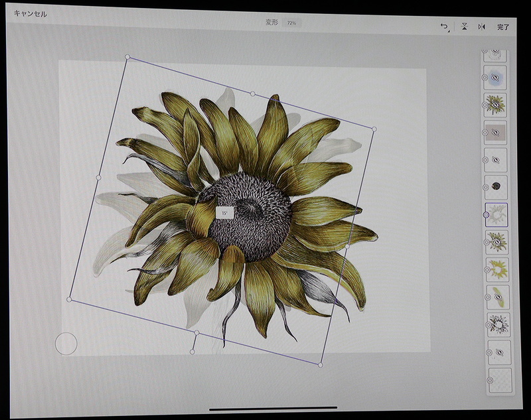Tap the touch shortcut circle
The image size is (531, 420).
point(66,344)
